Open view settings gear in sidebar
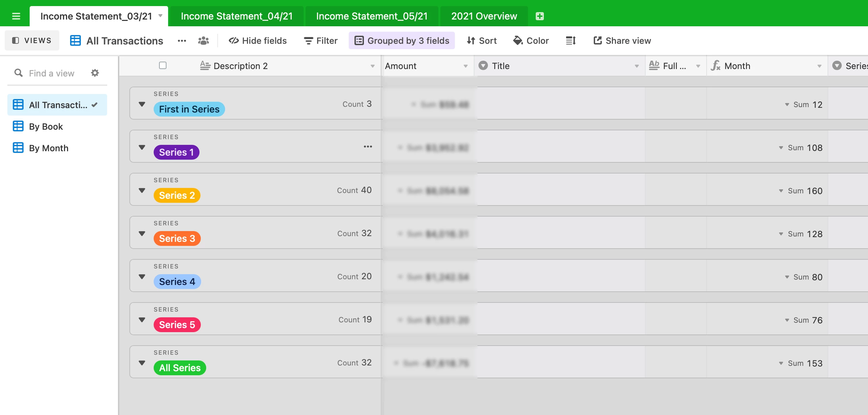The height and width of the screenshot is (415, 868). [95, 73]
